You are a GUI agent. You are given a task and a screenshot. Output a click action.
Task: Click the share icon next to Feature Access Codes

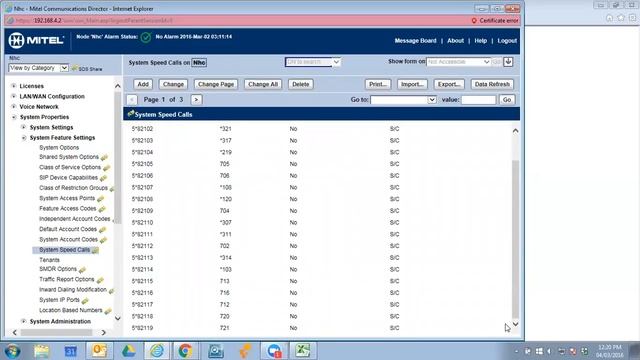(102, 209)
